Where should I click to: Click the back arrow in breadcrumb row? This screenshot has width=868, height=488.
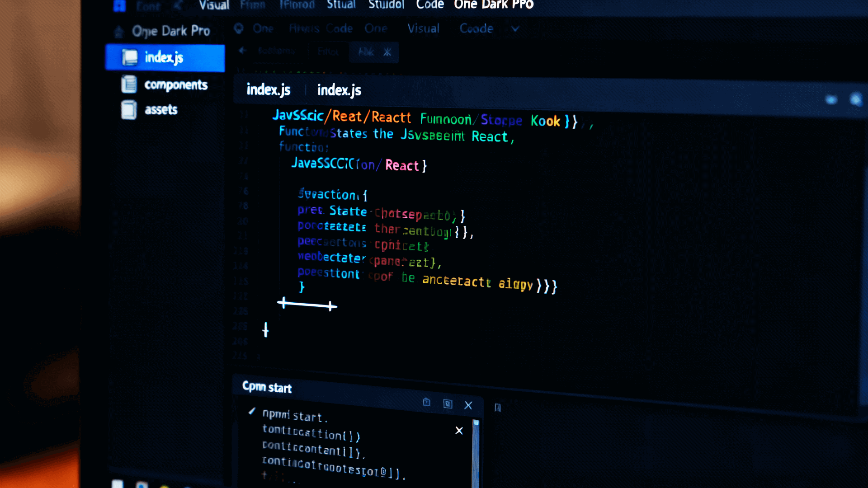(x=243, y=50)
